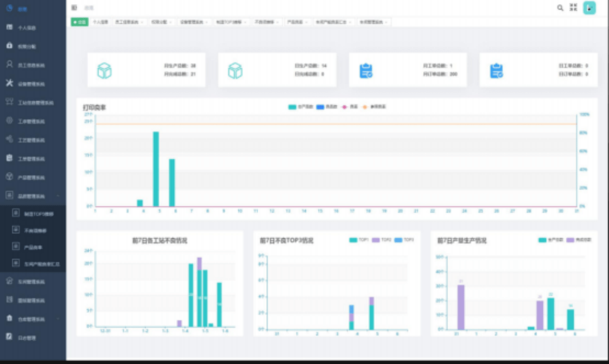Switch to the 个人信息 tab
The height and width of the screenshot is (364, 609).
click(100, 22)
